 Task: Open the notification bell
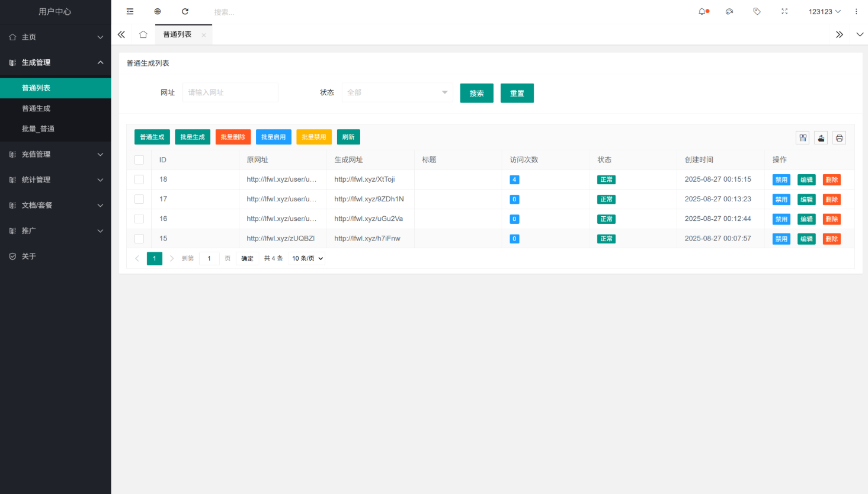[x=703, y=11]
